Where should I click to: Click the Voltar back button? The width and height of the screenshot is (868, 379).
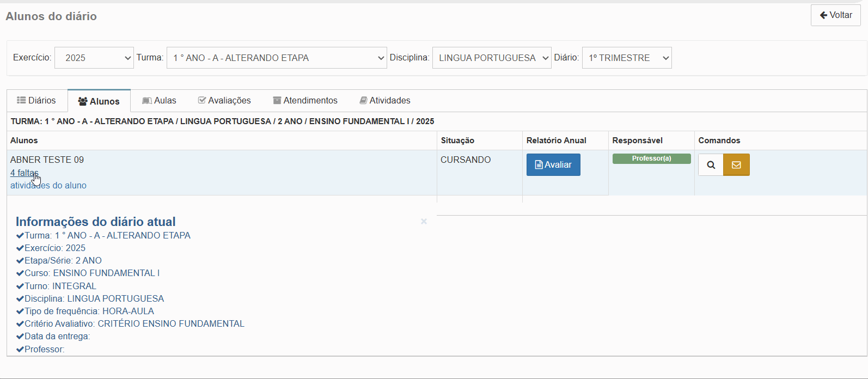[835, 15]
